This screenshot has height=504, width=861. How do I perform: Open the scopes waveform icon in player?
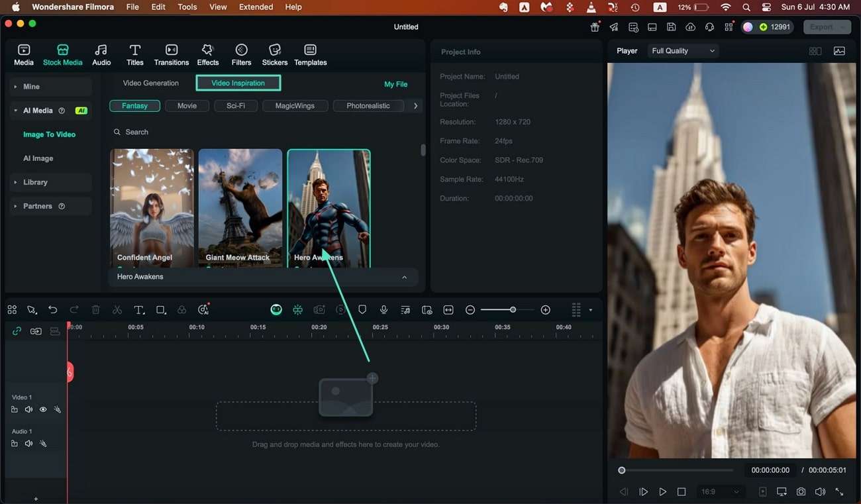(x=839, y=51)
